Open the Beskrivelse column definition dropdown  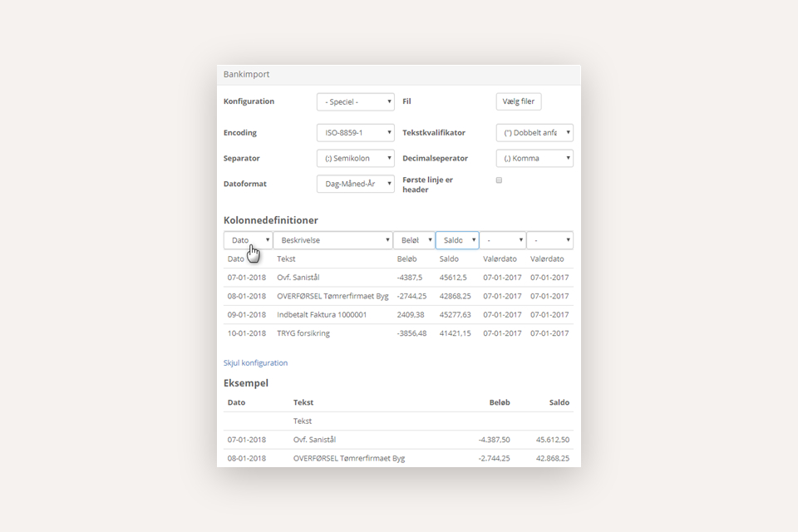pyautogui.click(x=332, y=240)
